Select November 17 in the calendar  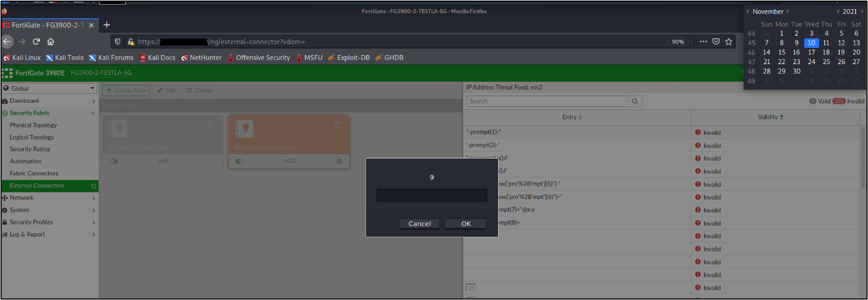click(811, 53)
